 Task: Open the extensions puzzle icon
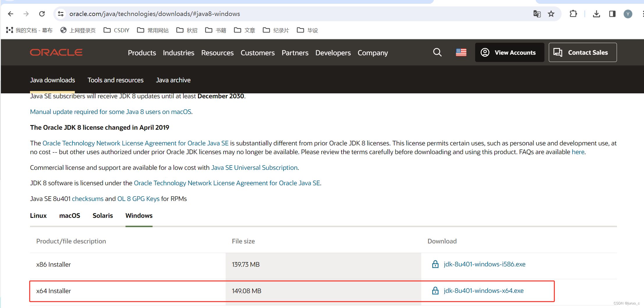click(573, 14)
